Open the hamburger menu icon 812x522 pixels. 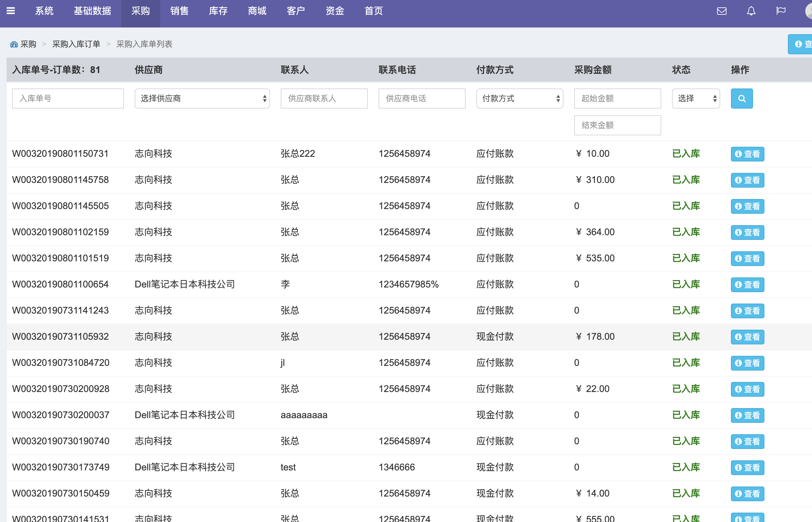point(11,11)
